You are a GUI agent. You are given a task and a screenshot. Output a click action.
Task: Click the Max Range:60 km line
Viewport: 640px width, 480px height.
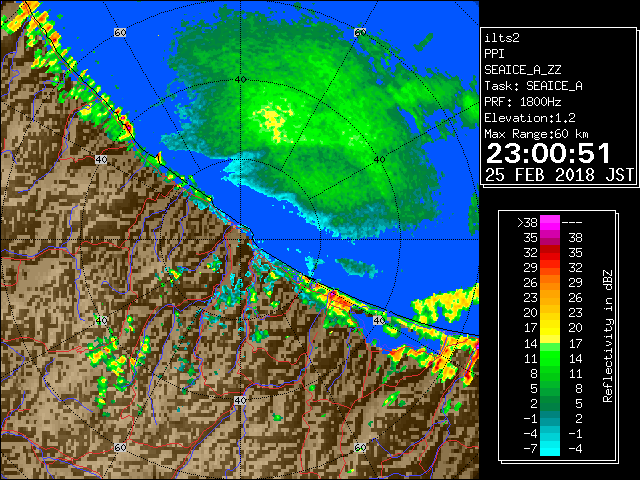click(x=536, y=134)
